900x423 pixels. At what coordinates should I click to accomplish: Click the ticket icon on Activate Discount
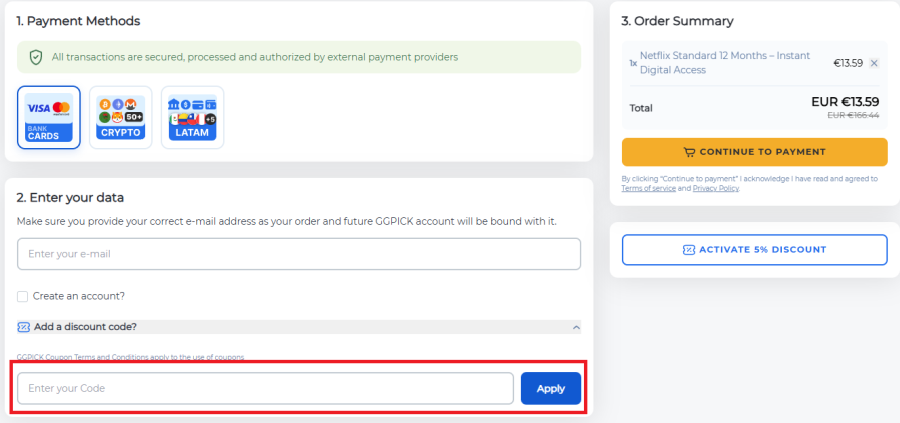[689, 249]
